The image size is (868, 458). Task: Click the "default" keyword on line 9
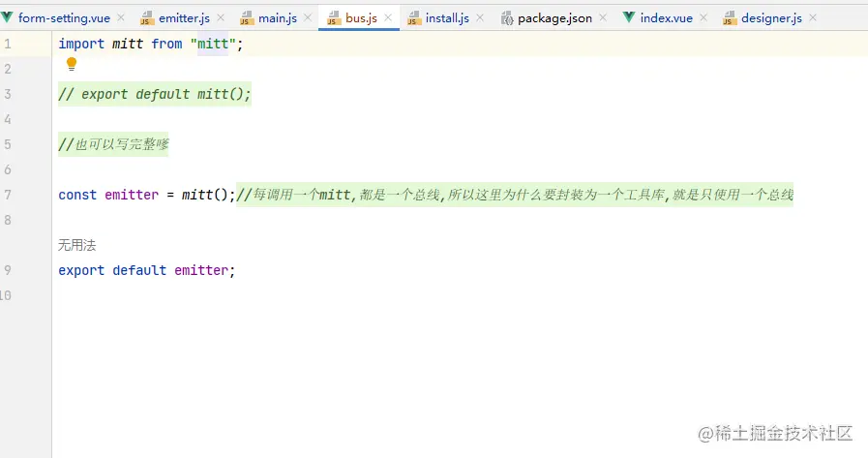[139, 270]
